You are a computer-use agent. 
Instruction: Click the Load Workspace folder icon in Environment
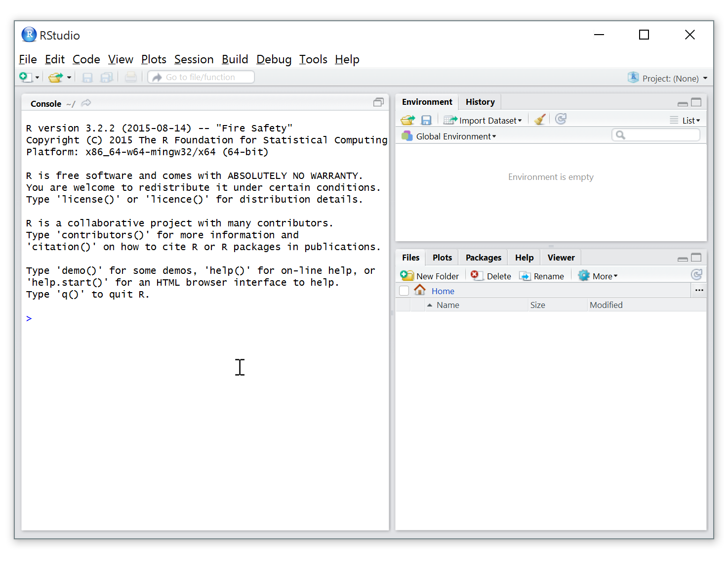(x=408, y=120)
